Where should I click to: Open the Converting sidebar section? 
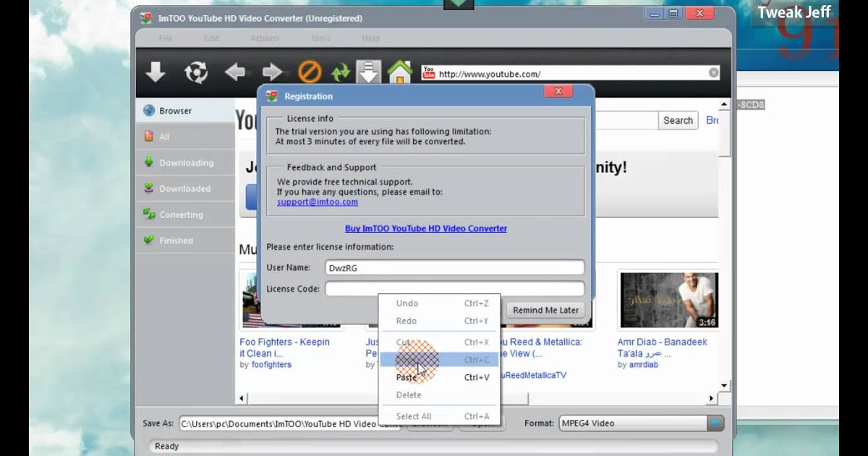click(x=185, y=215)
